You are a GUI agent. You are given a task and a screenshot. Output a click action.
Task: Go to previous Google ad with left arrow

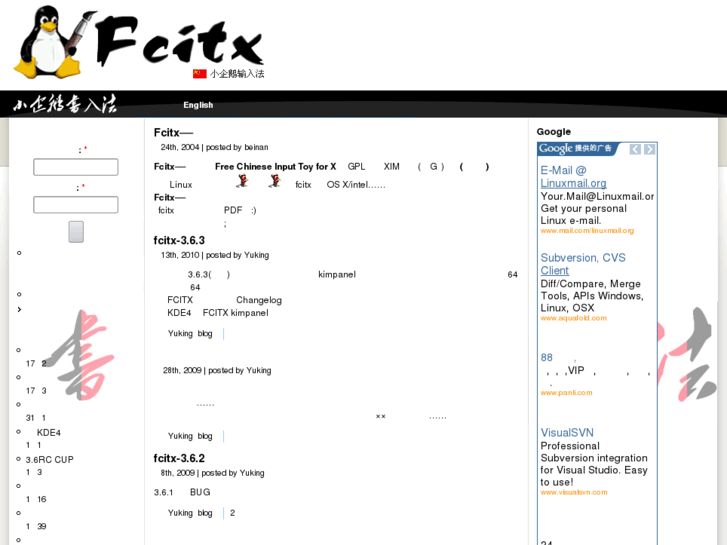point(635,149)
